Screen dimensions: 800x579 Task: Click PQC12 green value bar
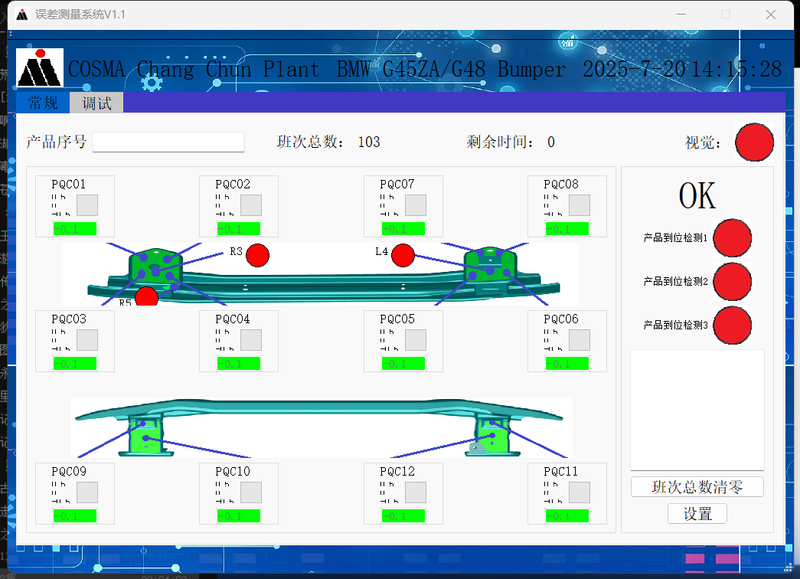(x=404, y=516)
